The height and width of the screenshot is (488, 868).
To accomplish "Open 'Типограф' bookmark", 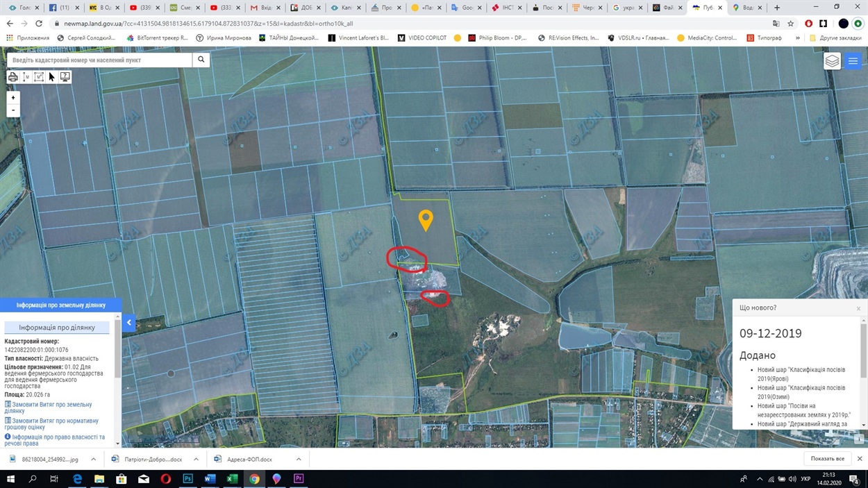I will (x=764, y=37).
